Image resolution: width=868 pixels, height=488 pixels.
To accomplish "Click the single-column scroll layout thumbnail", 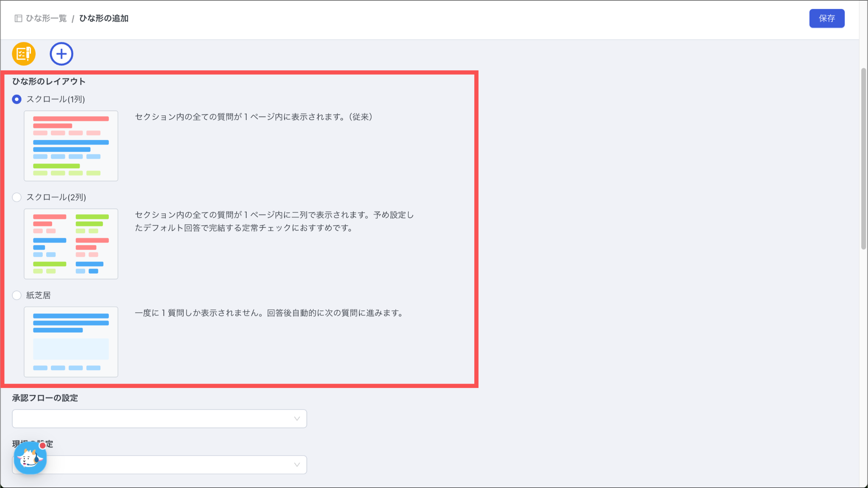I will [71, 146].
